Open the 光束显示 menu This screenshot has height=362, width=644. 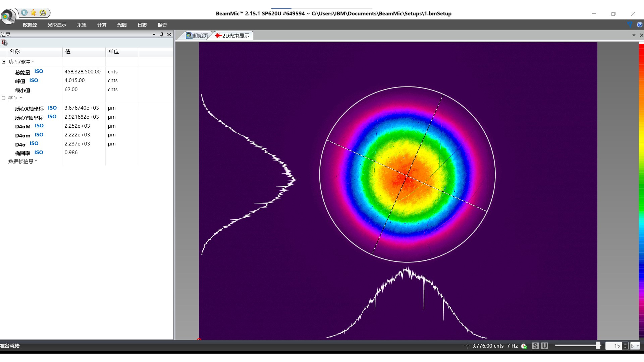(x=57, y=25)
